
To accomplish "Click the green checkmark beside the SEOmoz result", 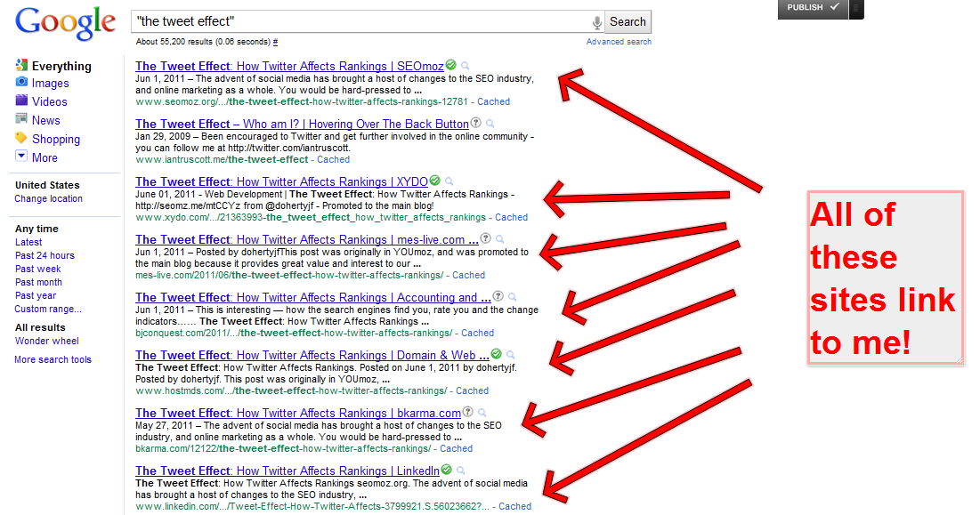I will [450, 64].
